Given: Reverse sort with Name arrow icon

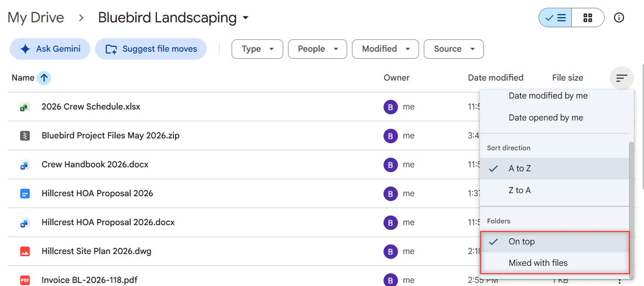Looking at the screenshot, I should tap(44, 78).
